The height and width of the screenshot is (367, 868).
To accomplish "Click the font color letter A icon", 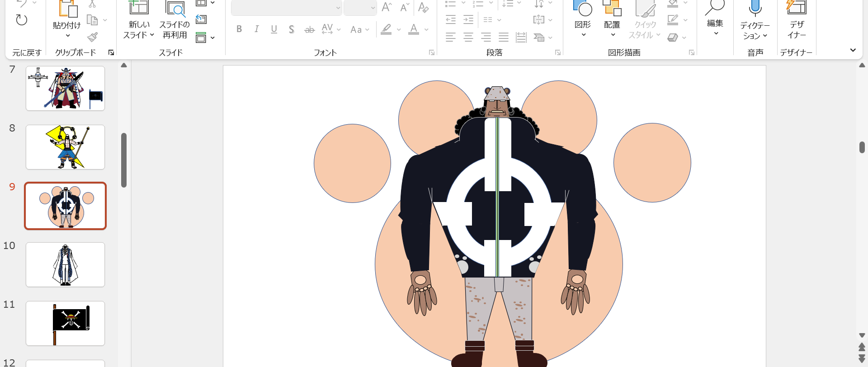I will pos(413,29).
